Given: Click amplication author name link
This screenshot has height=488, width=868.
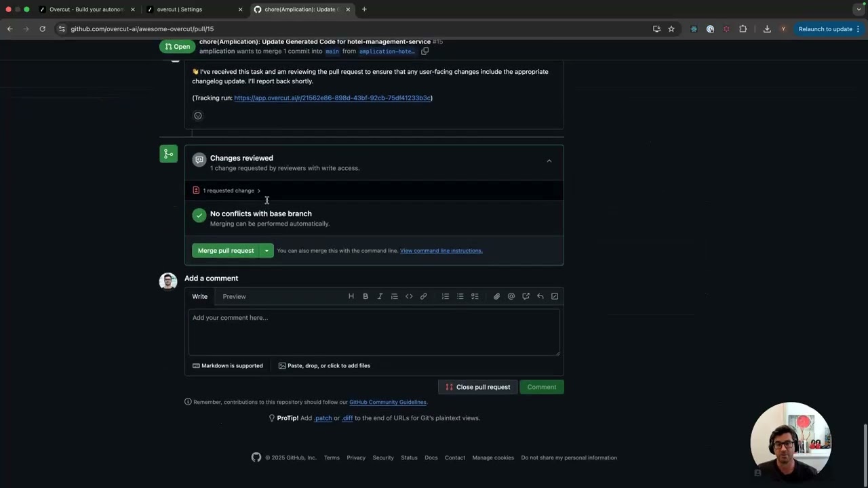Looking at the screenshot, I should (217, 52).
